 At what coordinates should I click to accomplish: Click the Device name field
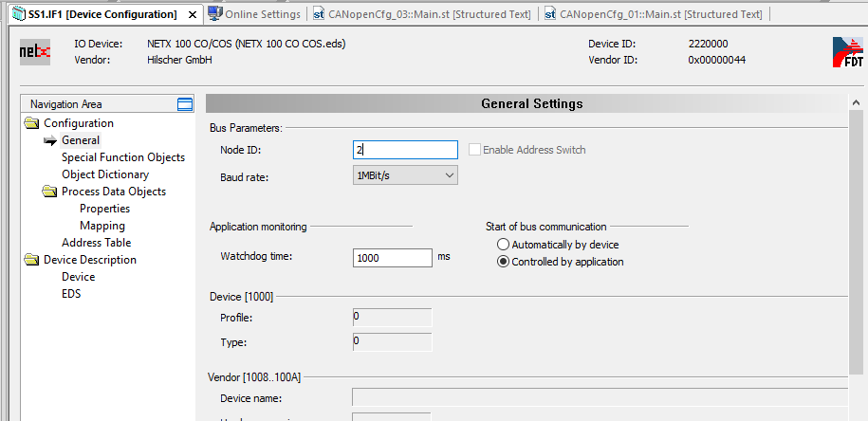point(600,397)
